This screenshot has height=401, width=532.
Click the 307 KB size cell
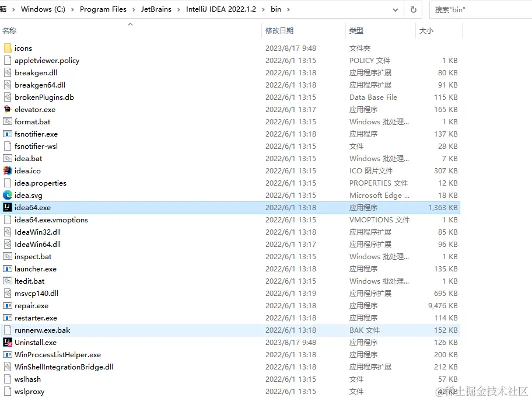click(x=446, y=171)
